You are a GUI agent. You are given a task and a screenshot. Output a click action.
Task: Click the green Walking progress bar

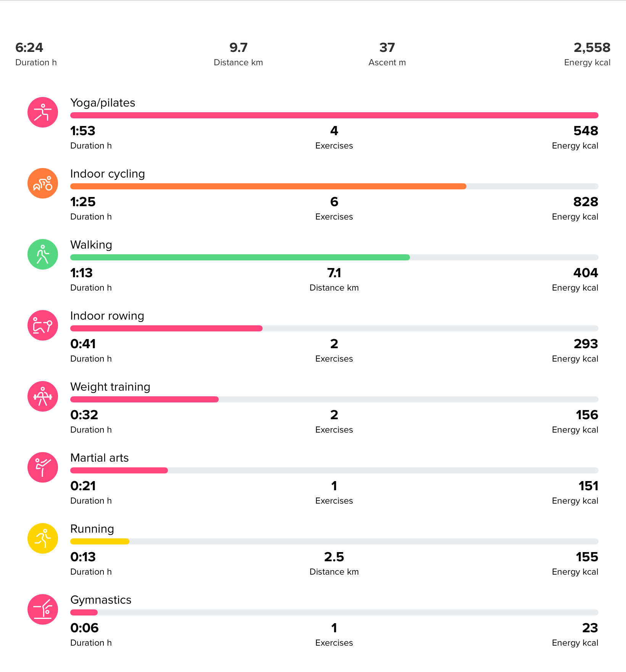click(x=240, y=257)
